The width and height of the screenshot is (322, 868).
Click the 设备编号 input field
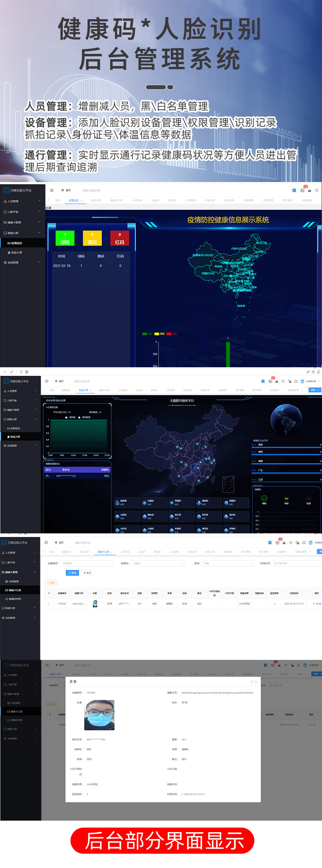[x=87, y=563]
